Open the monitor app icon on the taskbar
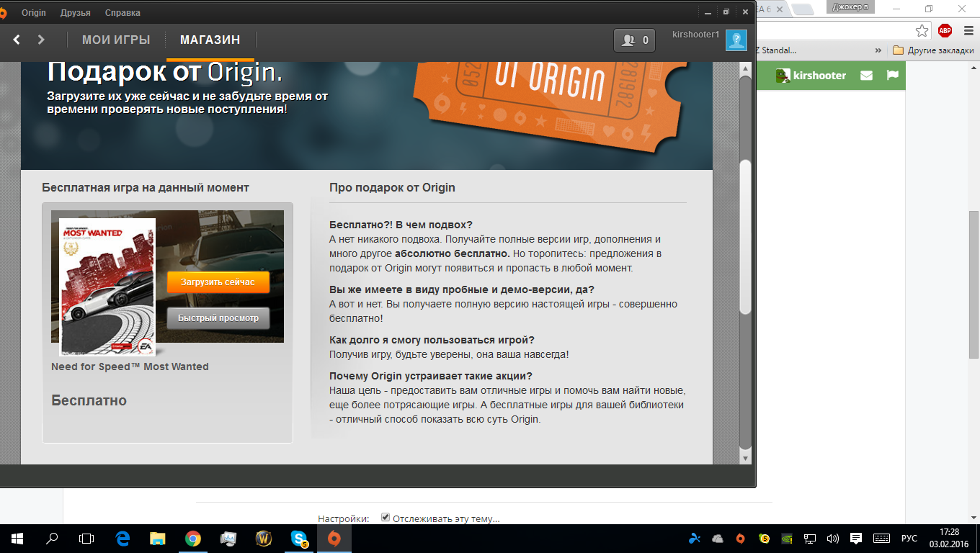The width and height of the screenshot is (980, 553). [228, 538]
